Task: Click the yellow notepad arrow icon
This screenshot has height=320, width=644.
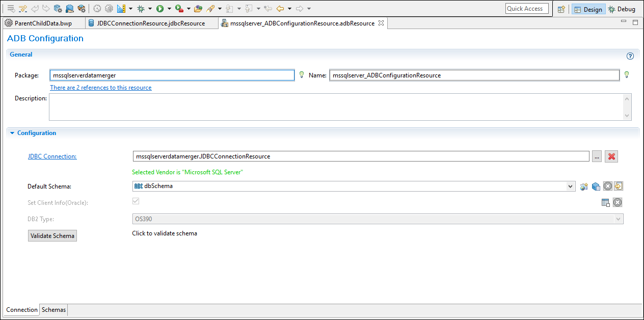Action: [619, 186]
